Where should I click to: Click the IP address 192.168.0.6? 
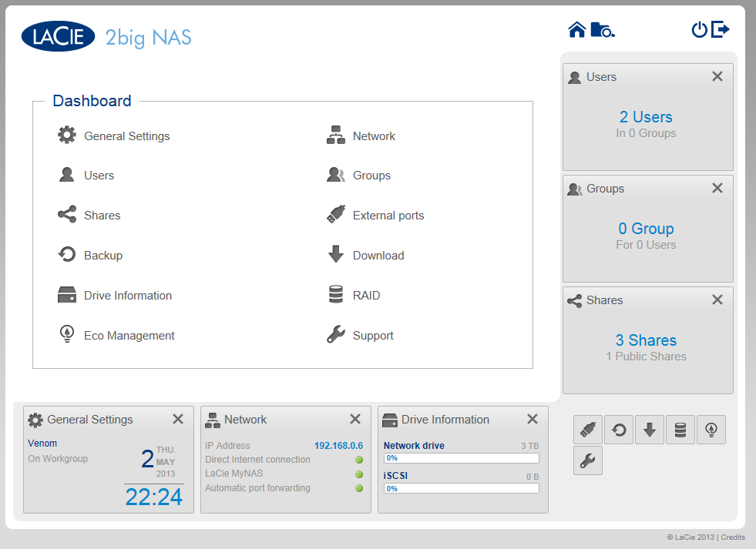coord(338,446)
